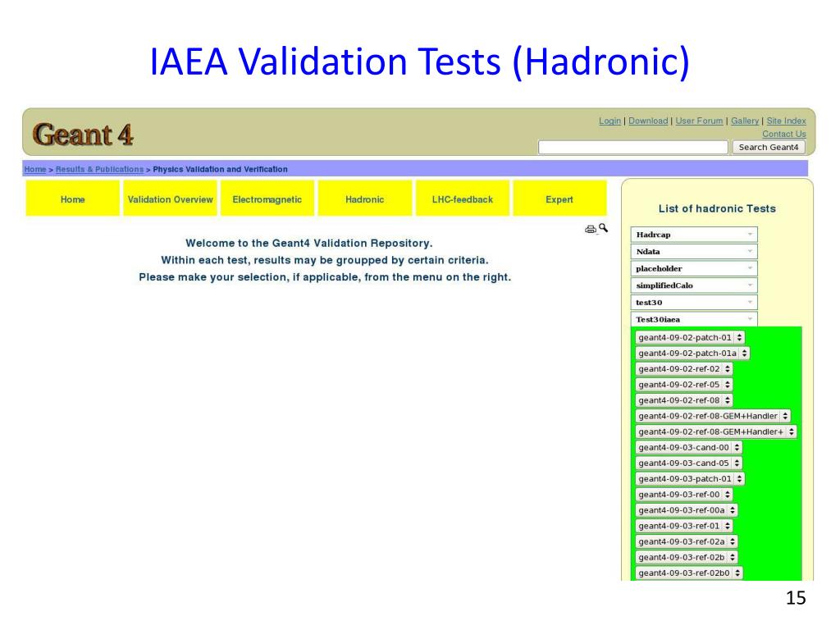This screenshot has width=840, height=630.
Task: Open Results & Publications breadcrumb
Action: (x=99, y=169)
